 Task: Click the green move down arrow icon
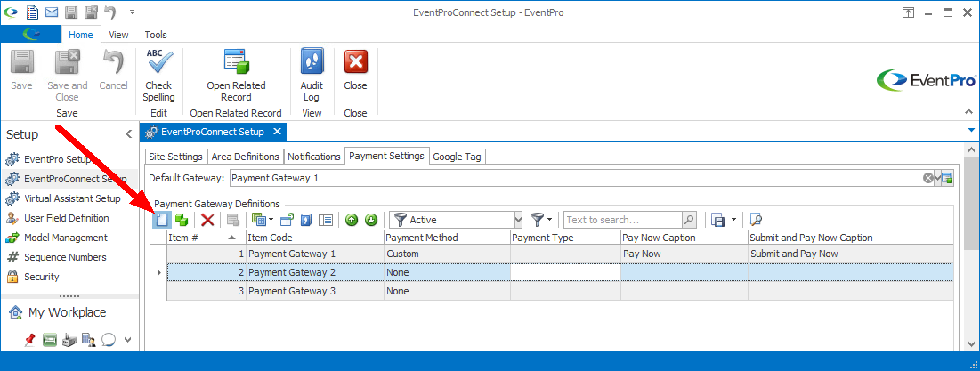(371, 219)
